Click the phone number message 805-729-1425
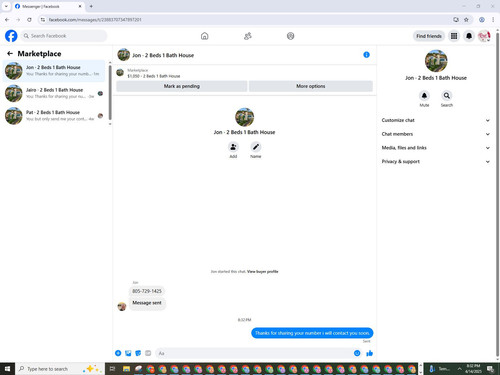Screen dimensions: 500x375 pyautogui.click(x=147, y=291)
